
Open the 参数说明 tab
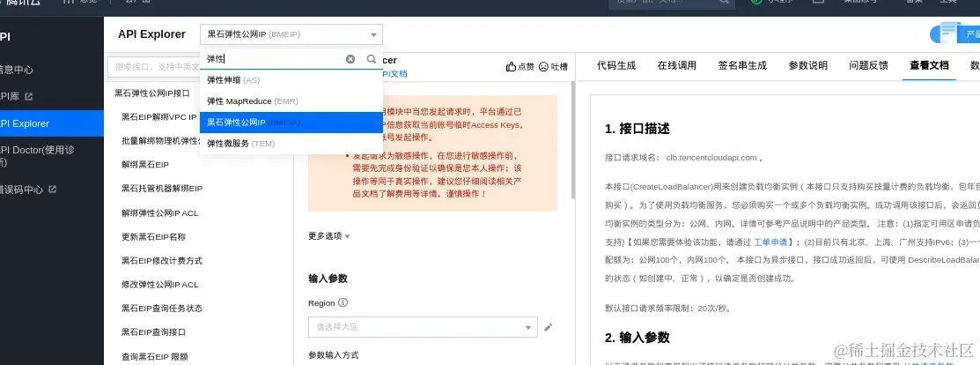808,65
